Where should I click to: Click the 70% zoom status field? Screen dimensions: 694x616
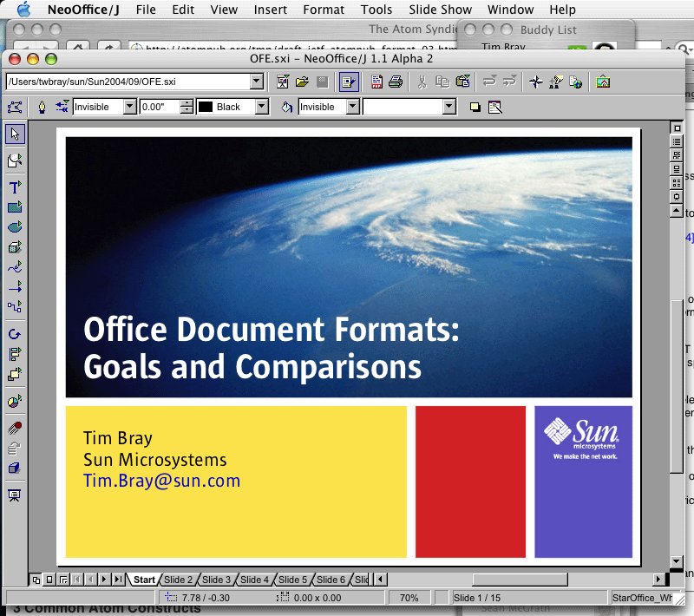click(x=409, y=598)
